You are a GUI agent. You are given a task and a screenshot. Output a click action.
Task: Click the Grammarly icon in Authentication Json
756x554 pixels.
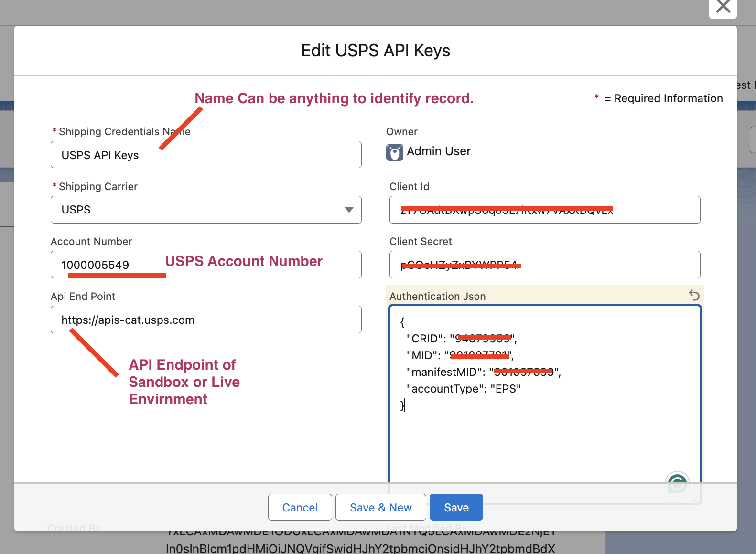tap(677, 484)
